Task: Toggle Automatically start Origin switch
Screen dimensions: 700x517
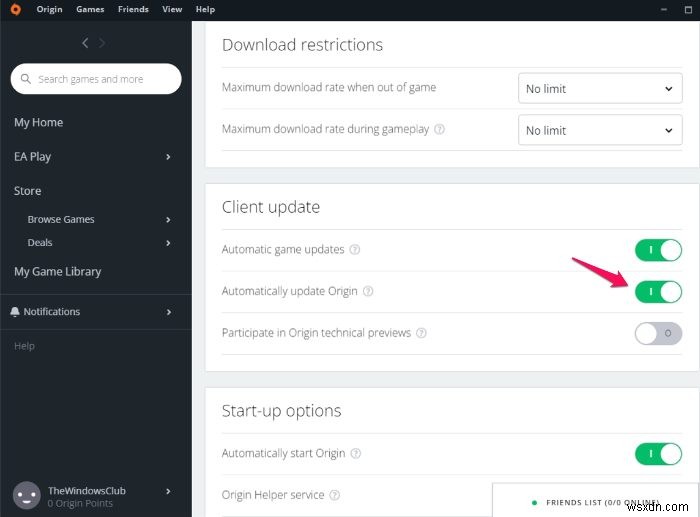Action: (x=658, y=454)
